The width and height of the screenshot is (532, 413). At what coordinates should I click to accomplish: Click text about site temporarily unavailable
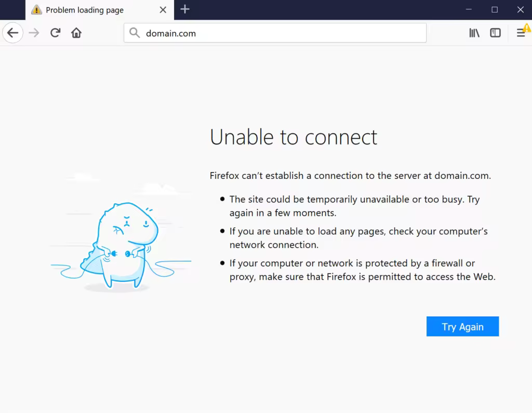click(x=354, y=206)
